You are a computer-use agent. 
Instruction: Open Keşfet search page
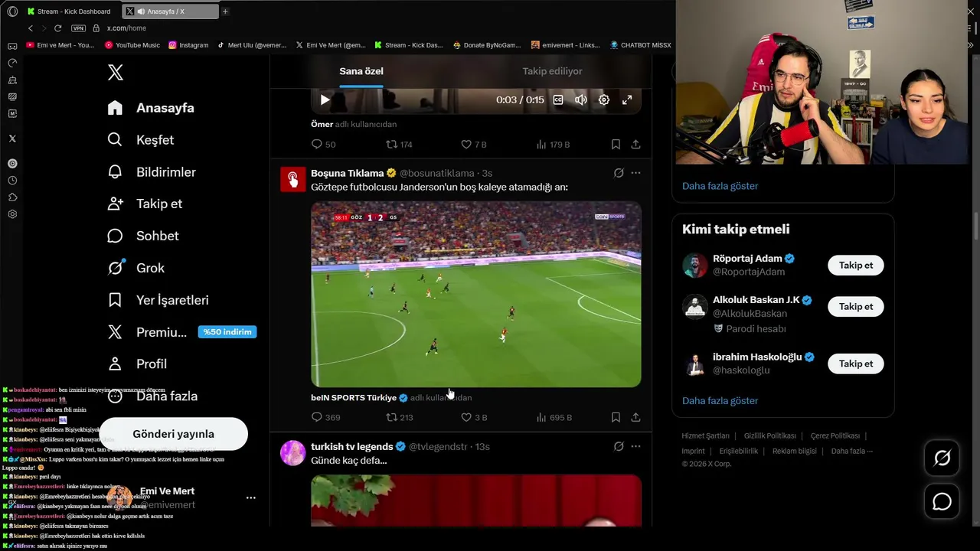point(141,140)
